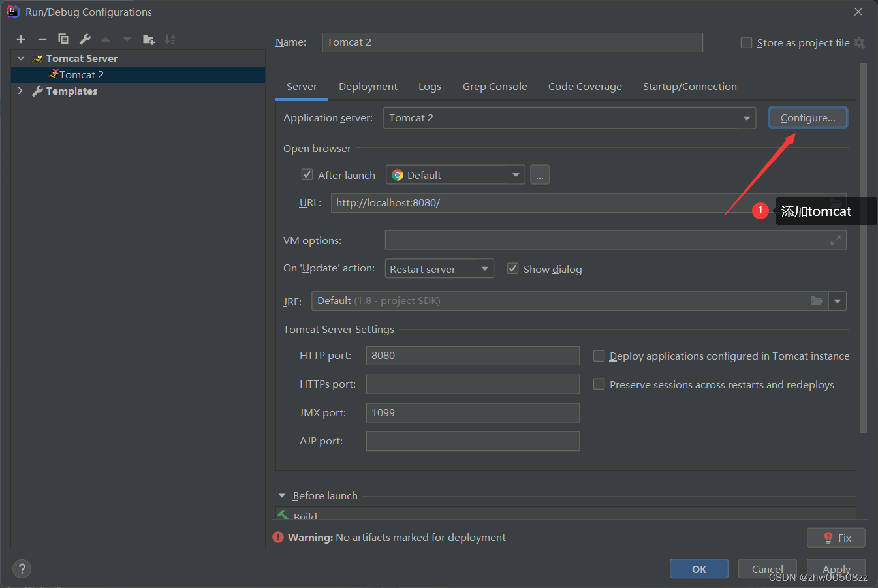The height and width of the screenshot is (588, 878).
Task: Close the Run/Debug Configurations dialog
Action: tap(858, 12)
